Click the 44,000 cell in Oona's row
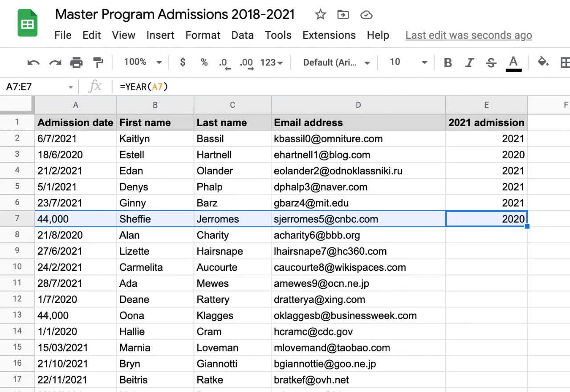The height and width of the screenshot is (392, 570). 76,315
